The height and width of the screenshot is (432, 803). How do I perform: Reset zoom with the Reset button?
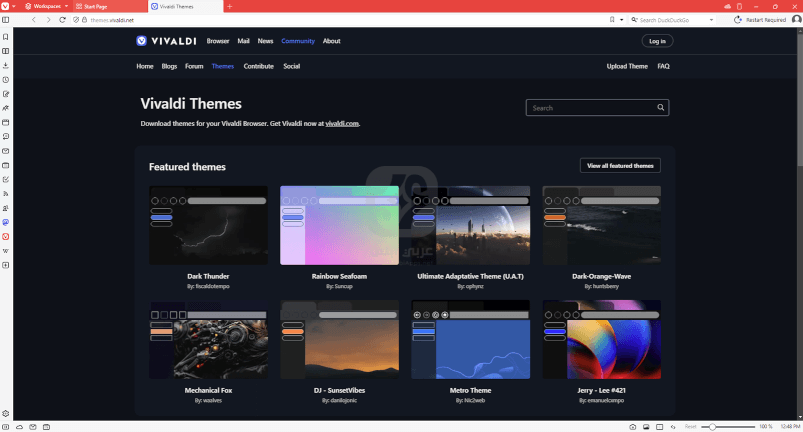[690, 427]
